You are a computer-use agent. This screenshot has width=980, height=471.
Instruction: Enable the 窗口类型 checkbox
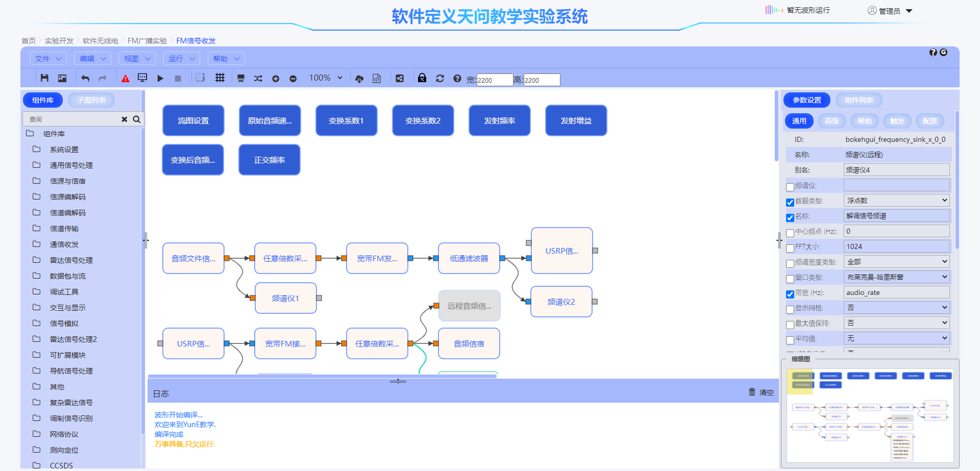click(x=790, y=279)
